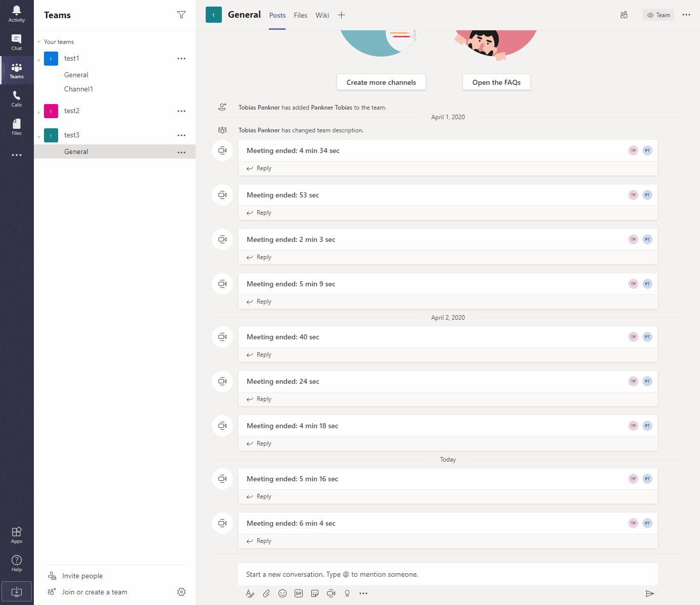Screen dimensions: 700x605
Task: Switch to the Posts tab
Action: 277,16
